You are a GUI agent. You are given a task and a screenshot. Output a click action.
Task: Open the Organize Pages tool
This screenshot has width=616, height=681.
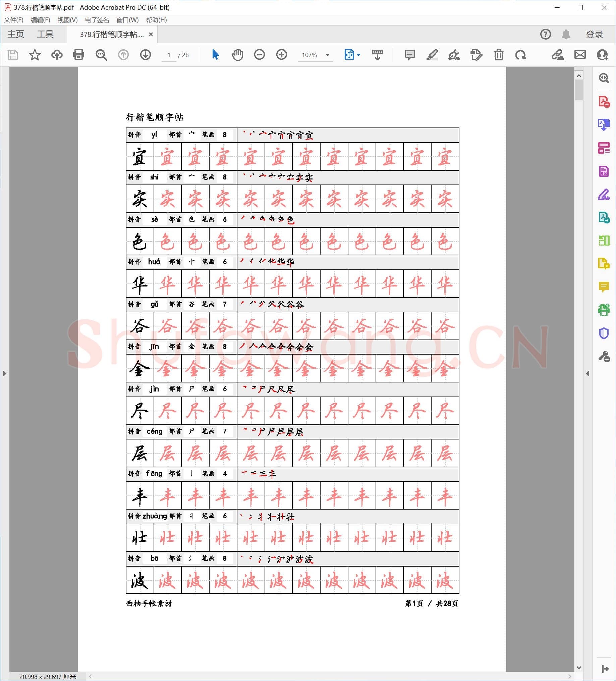[604, 148]
